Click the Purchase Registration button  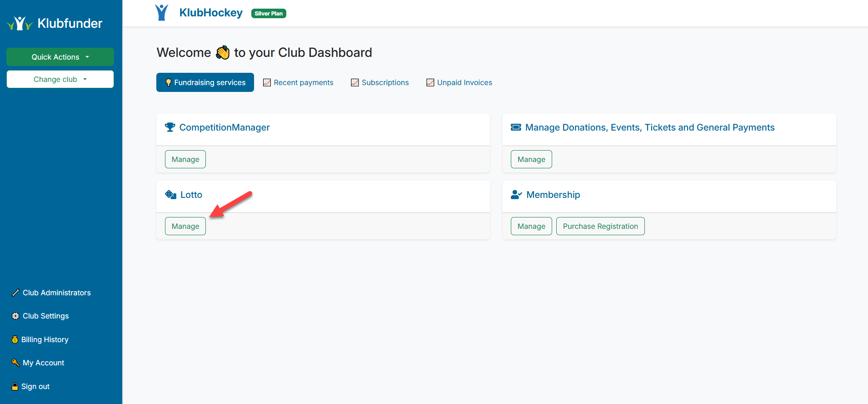pos(600,226)
